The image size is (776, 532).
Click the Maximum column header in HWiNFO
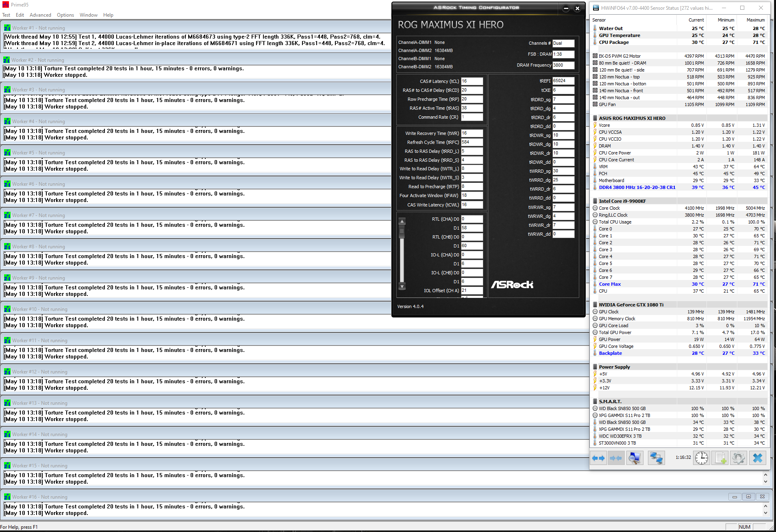(752, 20)
